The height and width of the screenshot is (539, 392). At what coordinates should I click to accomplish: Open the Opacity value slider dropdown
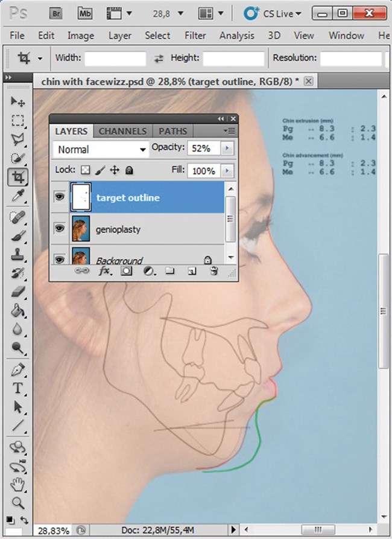(227, 148)
